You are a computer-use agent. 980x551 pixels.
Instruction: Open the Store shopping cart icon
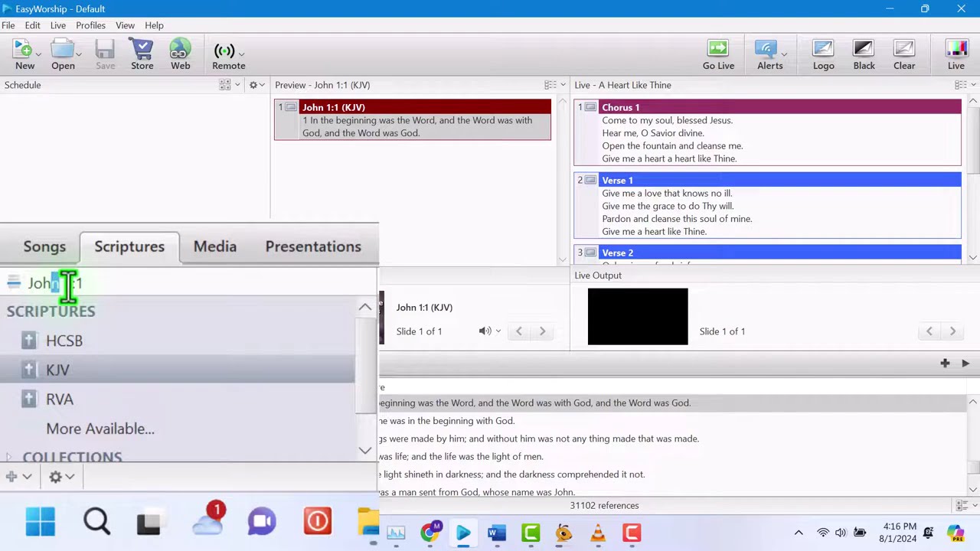pyautogui.click(x=142, y=55)
